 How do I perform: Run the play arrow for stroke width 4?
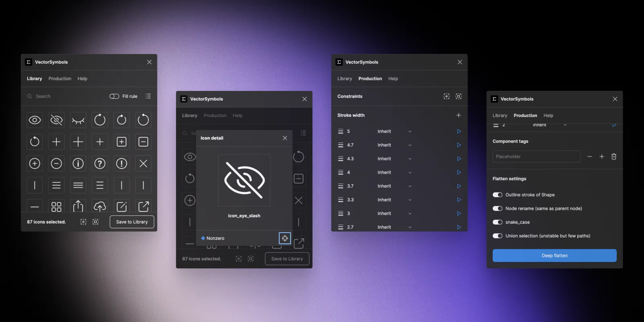coord(459,172)
